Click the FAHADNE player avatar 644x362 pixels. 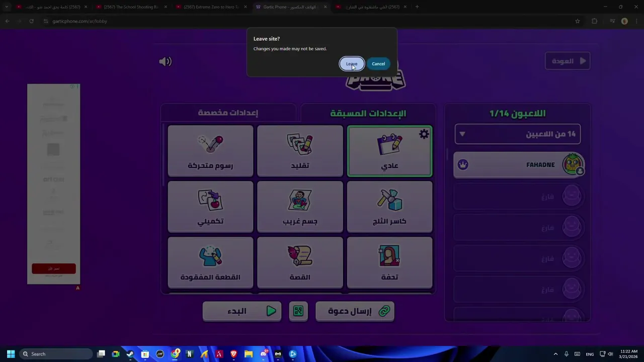[573, 164]
